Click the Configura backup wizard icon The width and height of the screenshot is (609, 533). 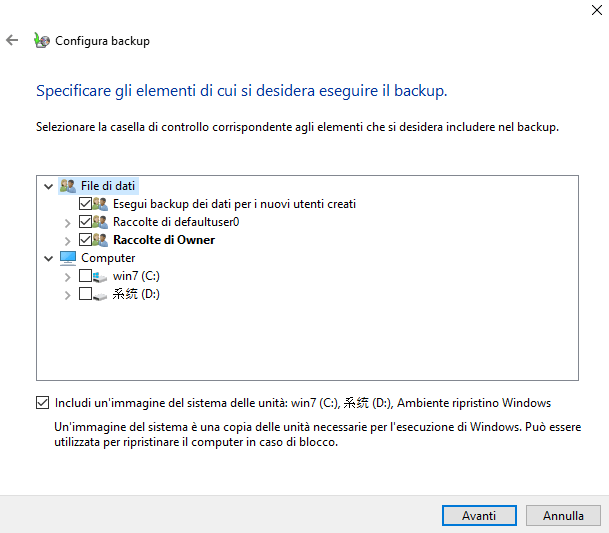(41, 41)
